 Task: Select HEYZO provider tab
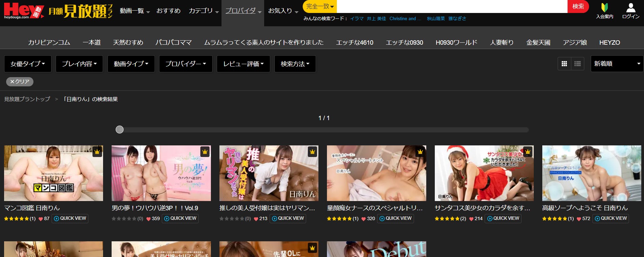point(610,43)
